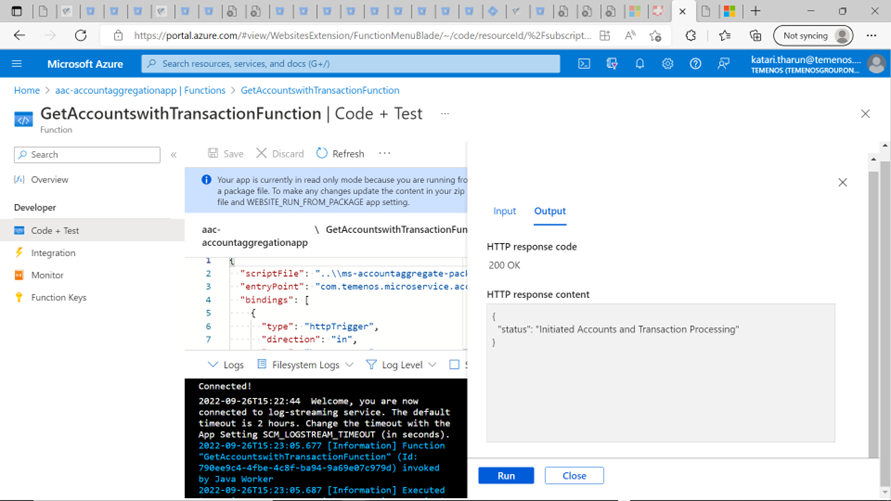Go to aac-accountaggregationapp | Functions breadcrumb
The image size is (891, 501).
pos(140,90)
